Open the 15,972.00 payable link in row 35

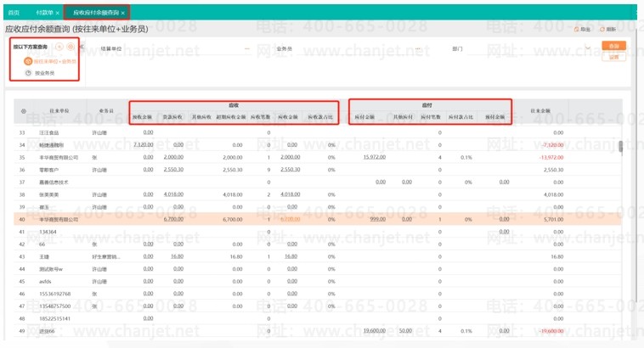click(x=375, y=157)
